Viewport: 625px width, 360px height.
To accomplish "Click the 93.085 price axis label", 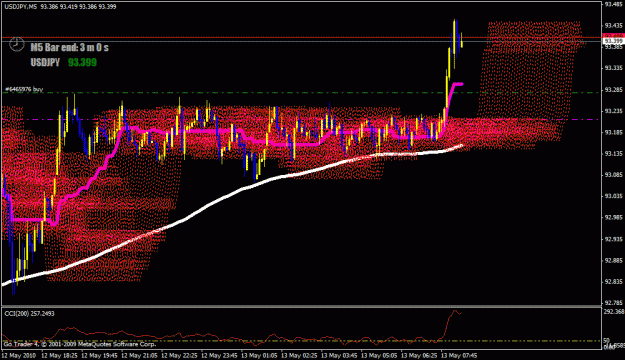I will click(613, 175).
